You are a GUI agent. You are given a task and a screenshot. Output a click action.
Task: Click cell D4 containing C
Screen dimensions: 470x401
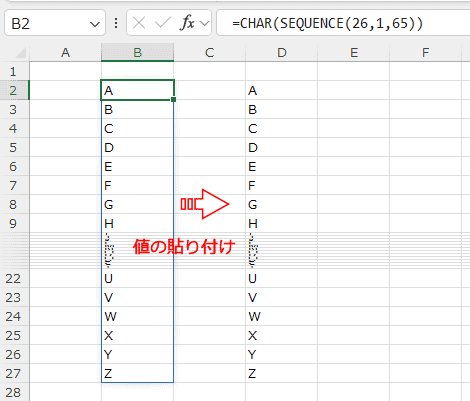click(x=282, y=128)
